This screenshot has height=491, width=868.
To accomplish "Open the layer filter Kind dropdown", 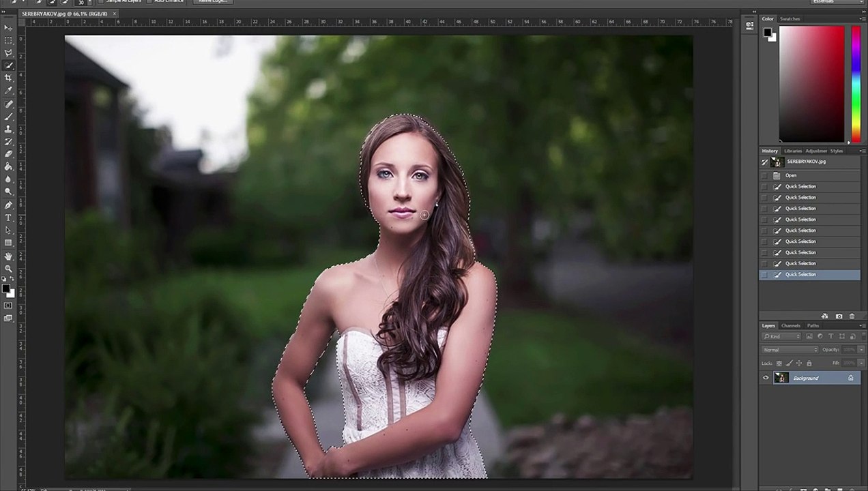I will coord(782,336).
